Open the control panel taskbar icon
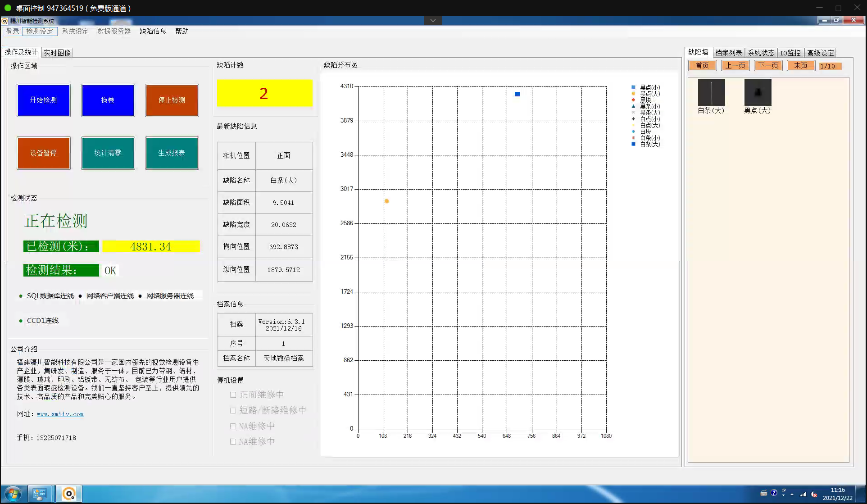This screenshot has height=504, width=867. click(40, 494)
